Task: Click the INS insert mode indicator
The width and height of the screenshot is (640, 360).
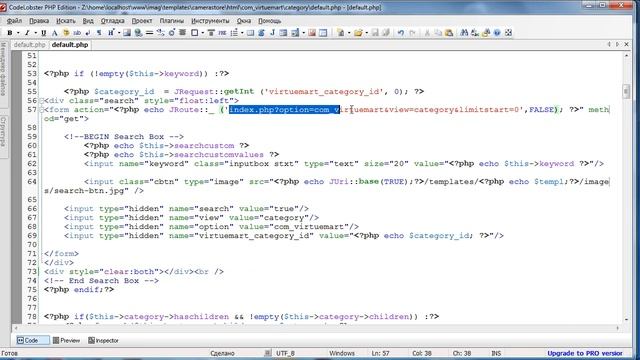Action: click(x=496, y=353)
